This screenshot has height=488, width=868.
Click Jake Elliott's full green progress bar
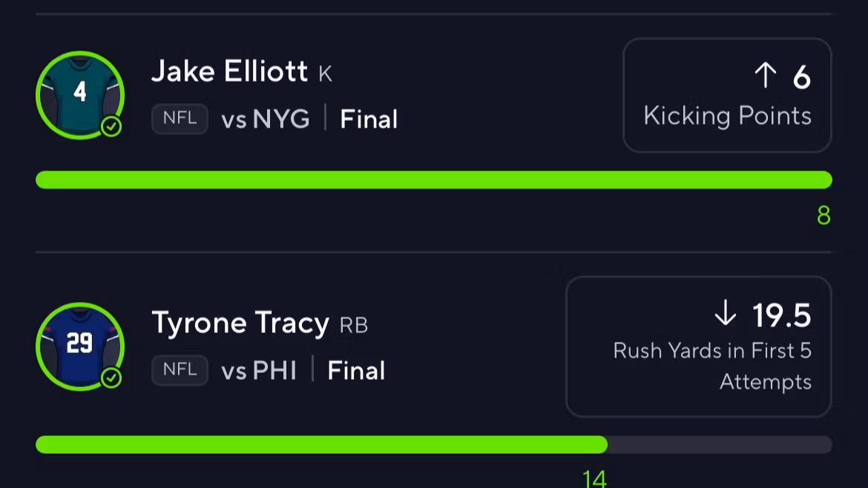[433, 179]
